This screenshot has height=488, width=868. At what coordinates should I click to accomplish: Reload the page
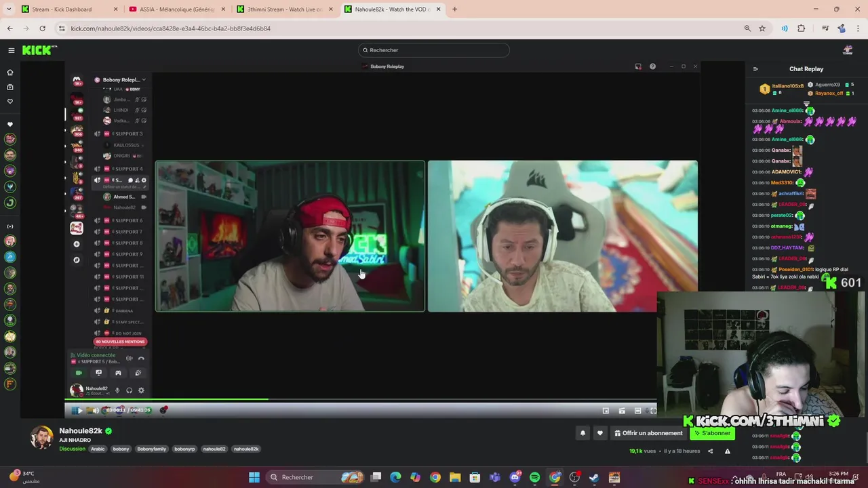(x=42, y=28)
